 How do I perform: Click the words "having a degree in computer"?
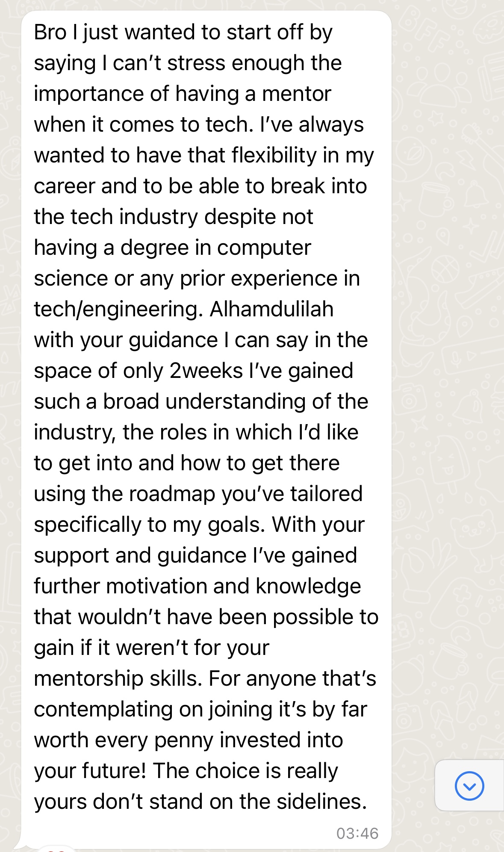point(172,248)
